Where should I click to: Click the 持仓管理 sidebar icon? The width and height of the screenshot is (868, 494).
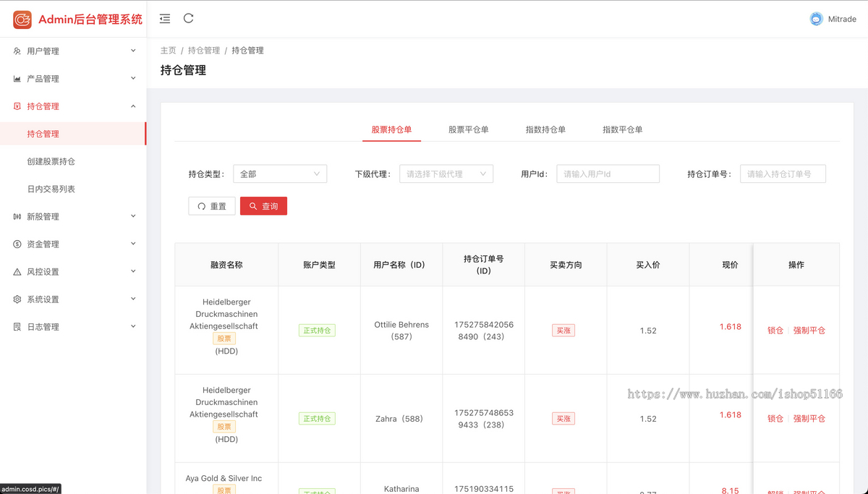click(17, 106)
